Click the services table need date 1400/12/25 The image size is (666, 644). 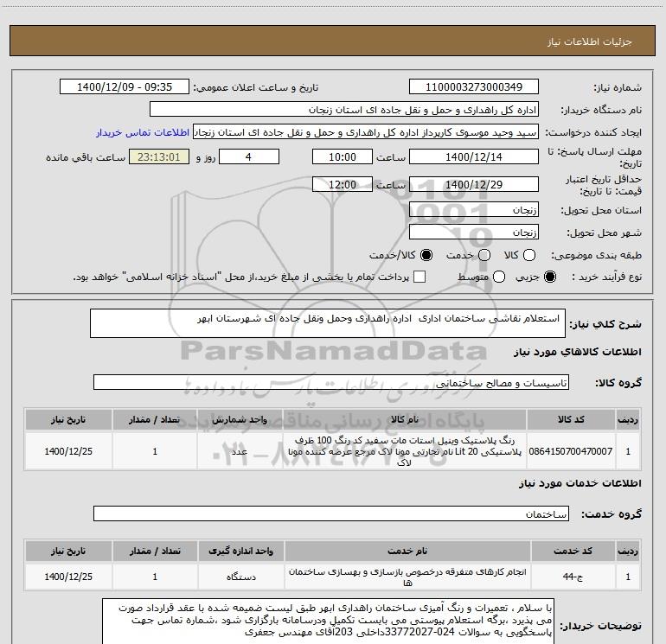point(68,577)
